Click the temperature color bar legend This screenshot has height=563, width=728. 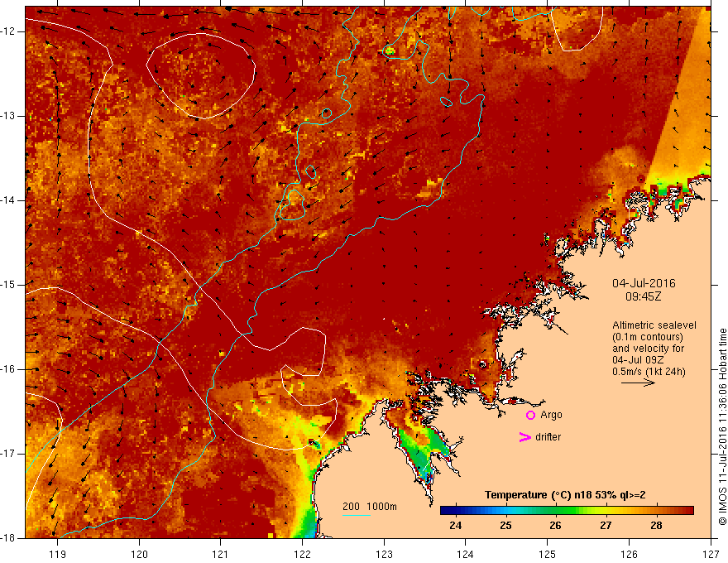click(x=567, y=511)
